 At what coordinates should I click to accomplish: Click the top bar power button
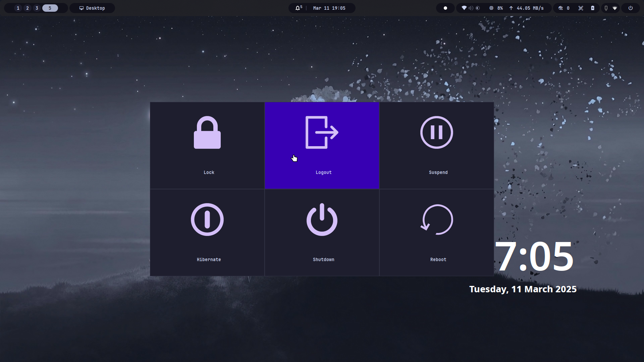click(631, 8)
